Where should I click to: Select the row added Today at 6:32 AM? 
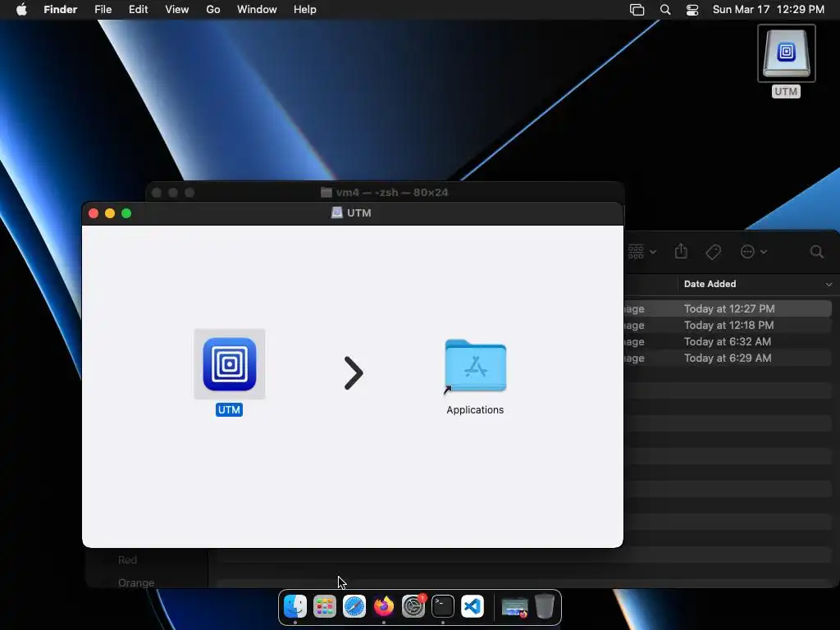click(x=728, y=342)
